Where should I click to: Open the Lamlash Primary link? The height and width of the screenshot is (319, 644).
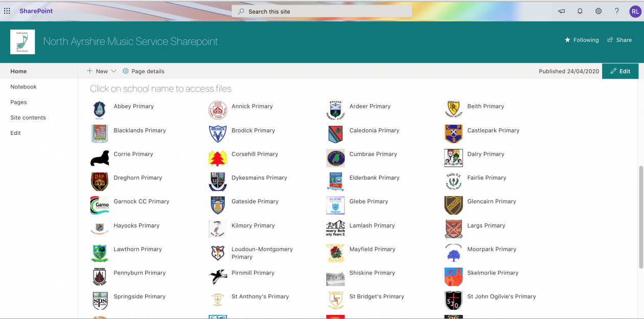tap(372, 225)
